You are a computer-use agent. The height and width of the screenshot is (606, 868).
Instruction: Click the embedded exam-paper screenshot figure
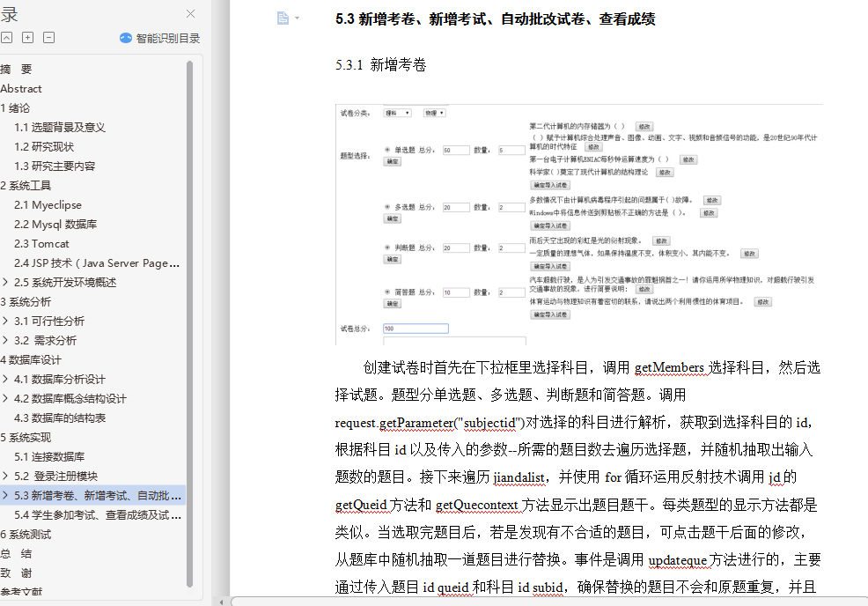coord(579,225)
